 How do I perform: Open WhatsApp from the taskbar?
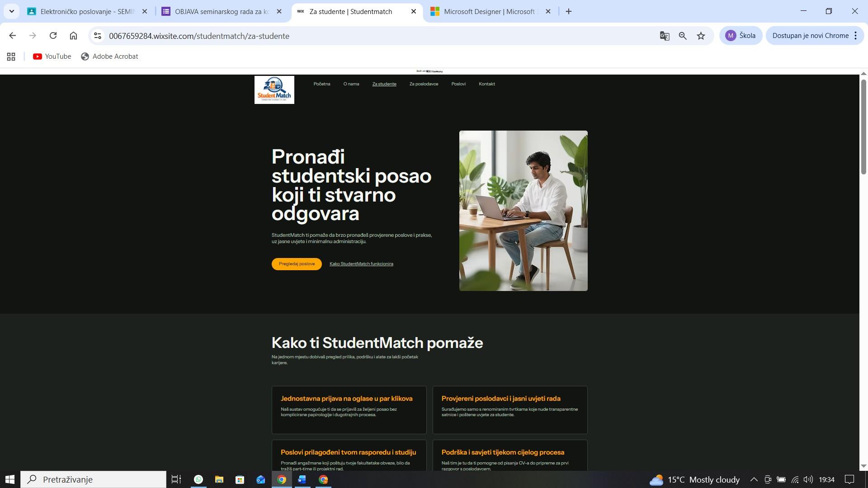198,479
